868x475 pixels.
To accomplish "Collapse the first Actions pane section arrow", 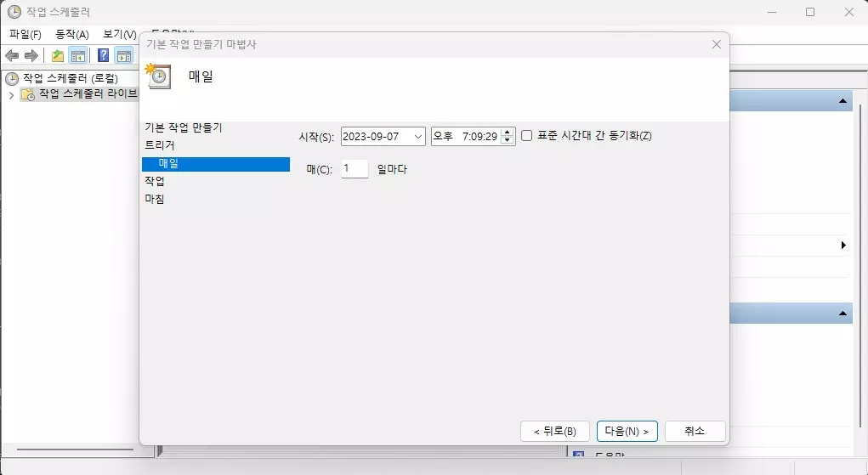I will [842, 101].
